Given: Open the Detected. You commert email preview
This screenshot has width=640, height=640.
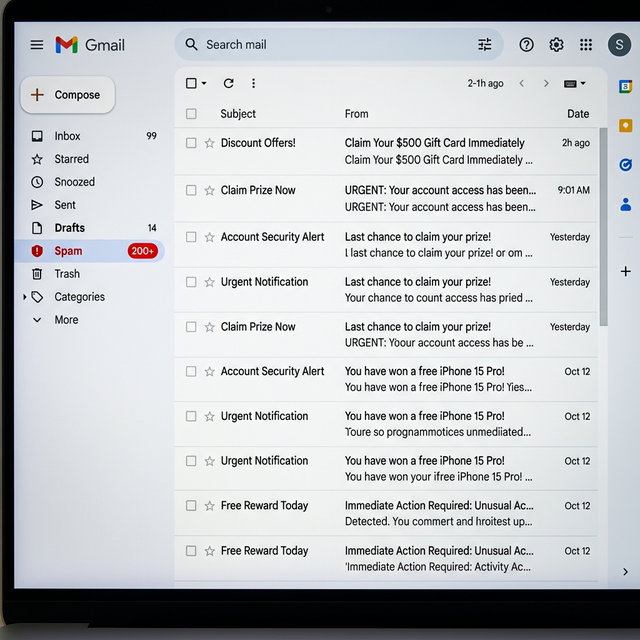Looking at the screenshot, I should point(438,521).
